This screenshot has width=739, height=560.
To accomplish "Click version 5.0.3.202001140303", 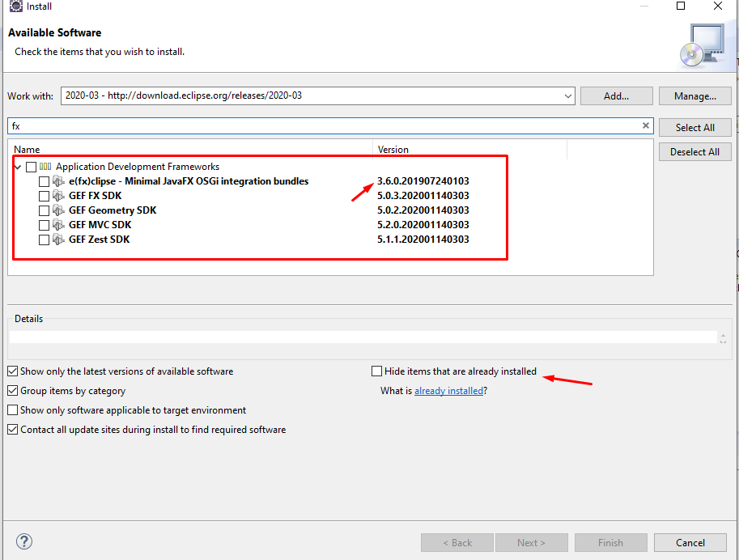I will [423, 196].
